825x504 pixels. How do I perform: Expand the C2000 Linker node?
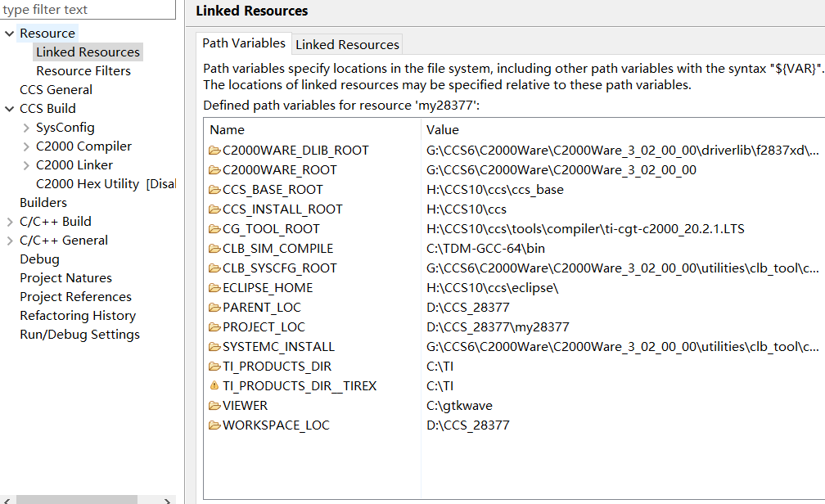pyautogui.click(x=25, y=164)
